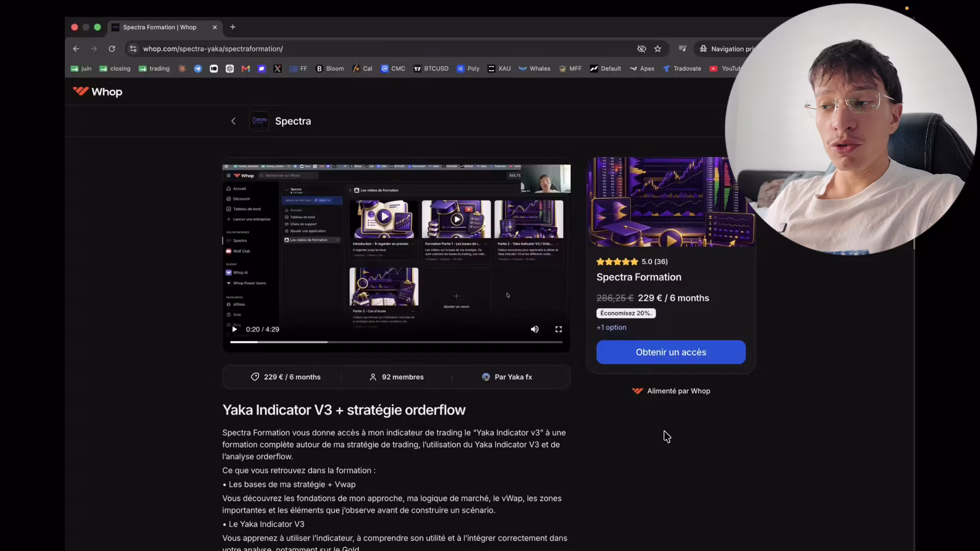
Task: Open the Poly bookmark
Action: click(468, 69)
